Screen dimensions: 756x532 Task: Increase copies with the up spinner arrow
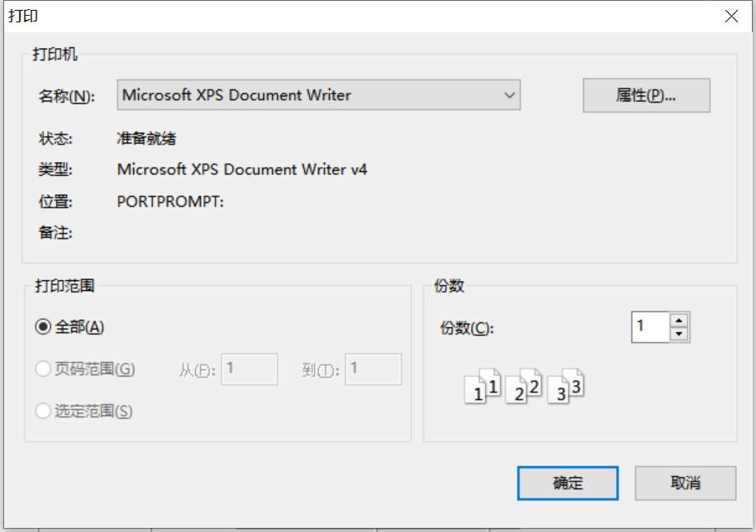[679, 321]
